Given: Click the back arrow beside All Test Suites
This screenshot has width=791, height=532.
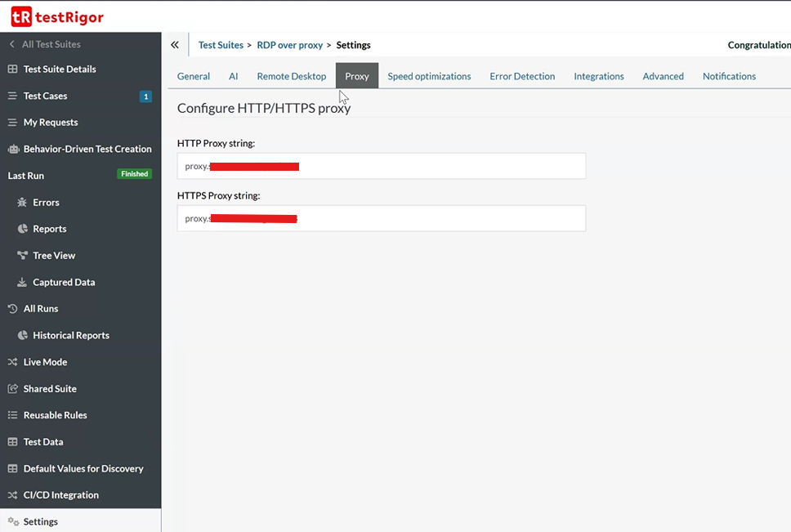Looking at the screenshot, I should pos(12,44).
